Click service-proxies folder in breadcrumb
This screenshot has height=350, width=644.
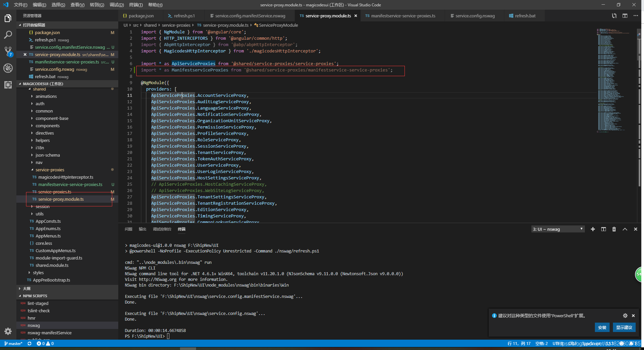coord(176,25)
